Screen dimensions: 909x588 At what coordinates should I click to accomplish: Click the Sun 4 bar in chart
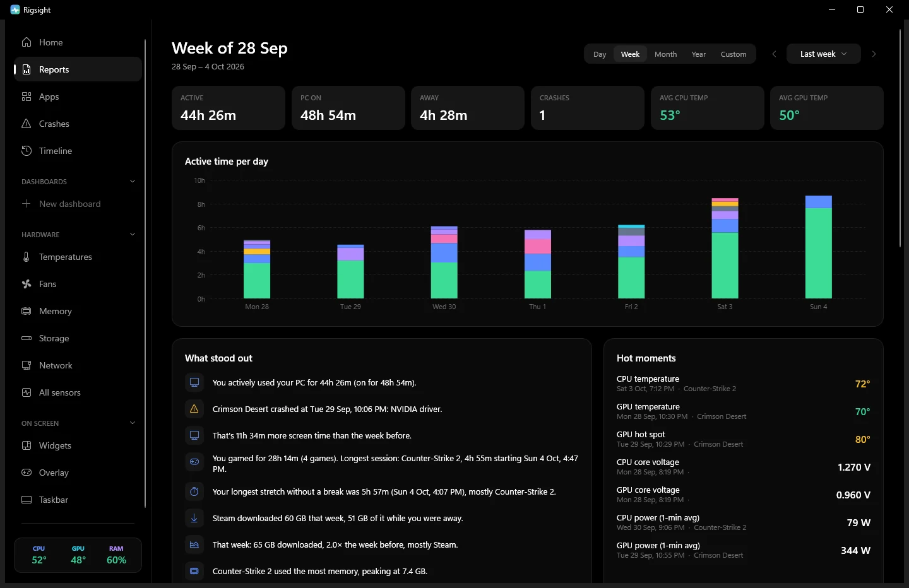819,247
